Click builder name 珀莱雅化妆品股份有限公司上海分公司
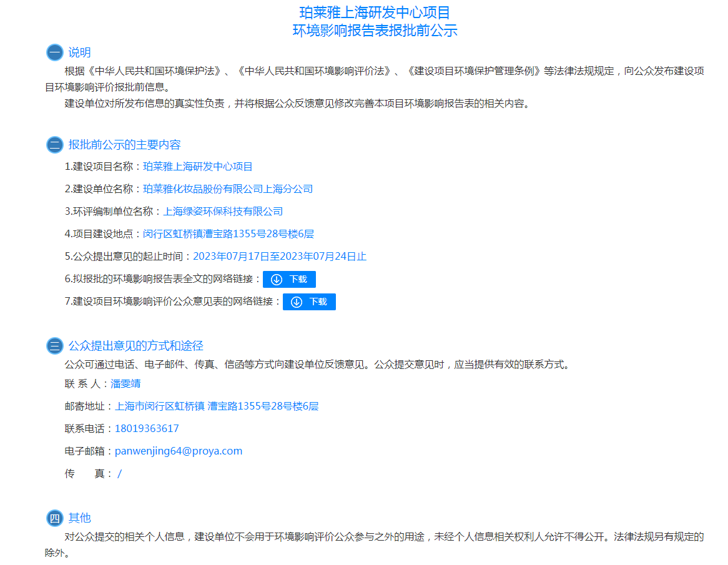The width and height of the screenshot is (728, 565). [x=228, y=189]
